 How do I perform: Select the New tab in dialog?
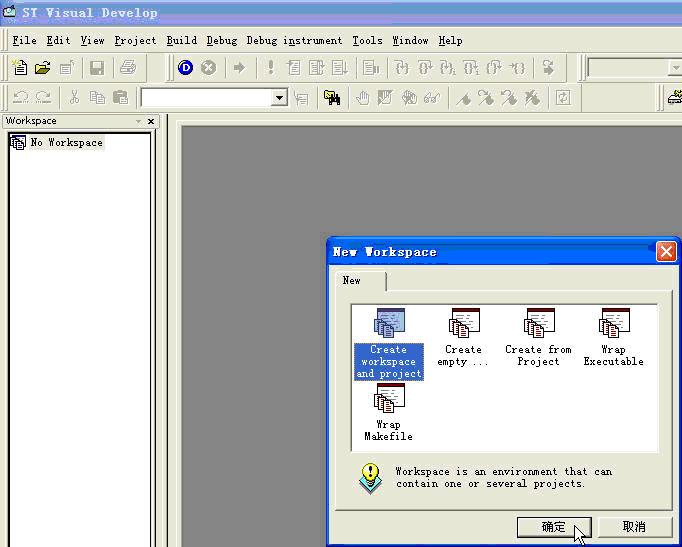(361, 281)
